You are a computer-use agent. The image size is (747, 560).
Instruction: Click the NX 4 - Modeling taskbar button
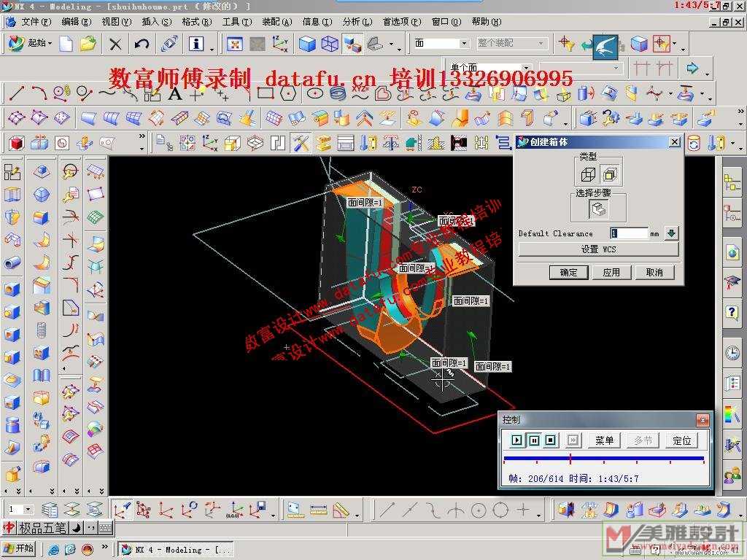(x=176, y=550)
